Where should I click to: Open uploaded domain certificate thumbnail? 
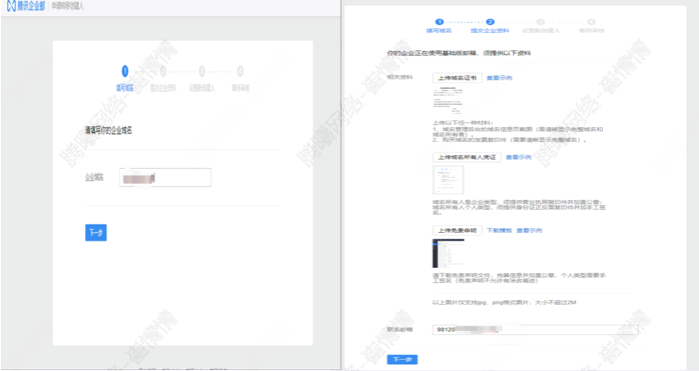point(448,101)
